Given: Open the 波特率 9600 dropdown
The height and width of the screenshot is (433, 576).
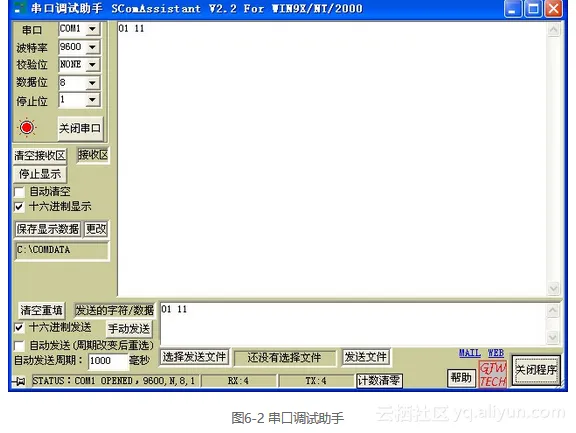Looking at the screenshot, I should coord(93,47).
